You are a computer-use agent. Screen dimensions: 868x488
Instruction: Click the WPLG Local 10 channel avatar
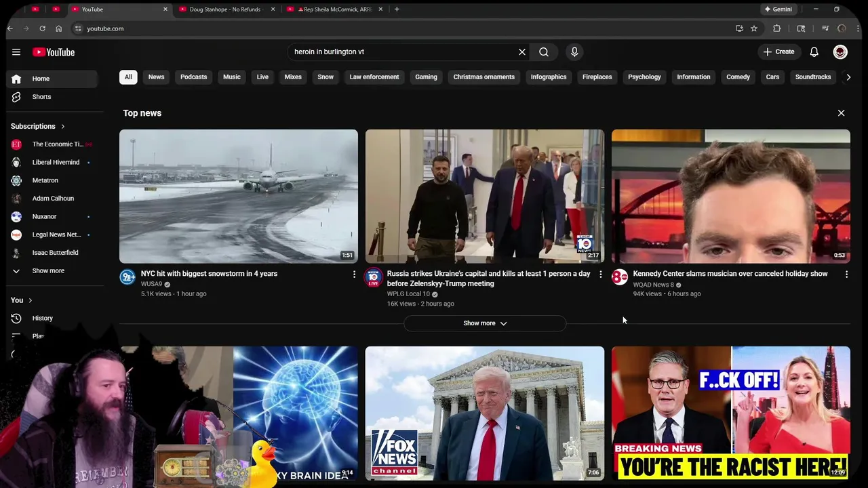tap(374, 277)
